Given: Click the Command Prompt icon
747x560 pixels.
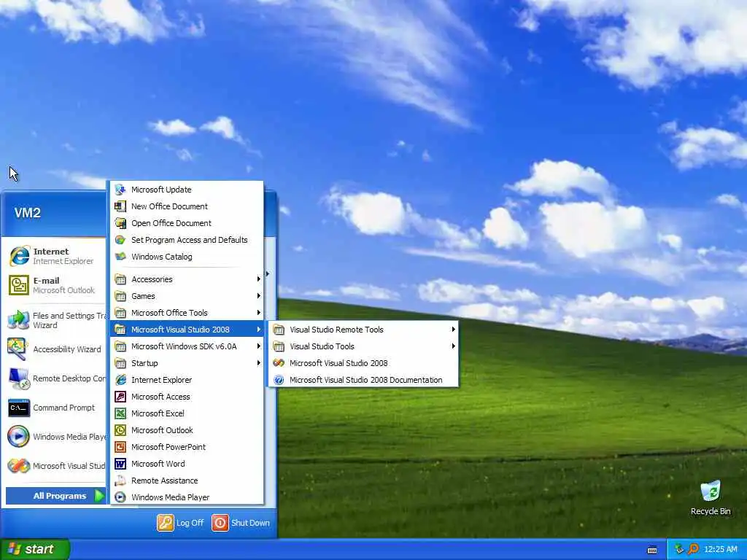Looking at the screenshot, I should pyautogui.click(x=18, y=408).
